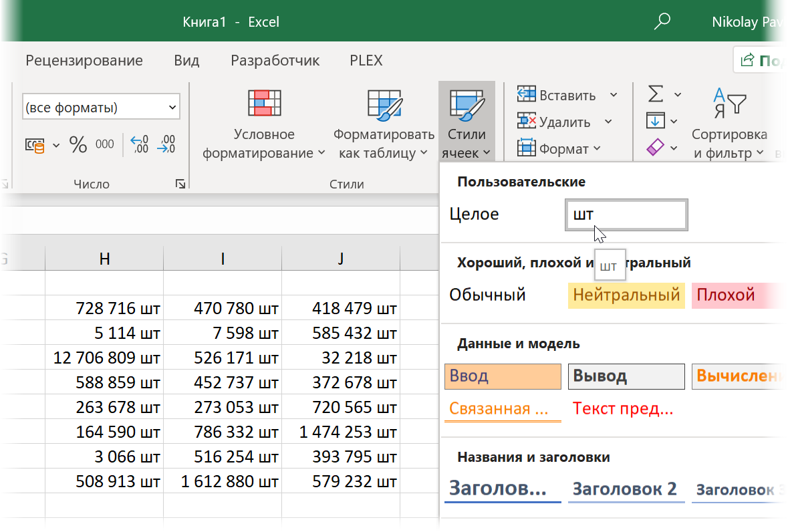Click the Delete cells icon
Screen dimensions: 788x532
click(526, 121)
